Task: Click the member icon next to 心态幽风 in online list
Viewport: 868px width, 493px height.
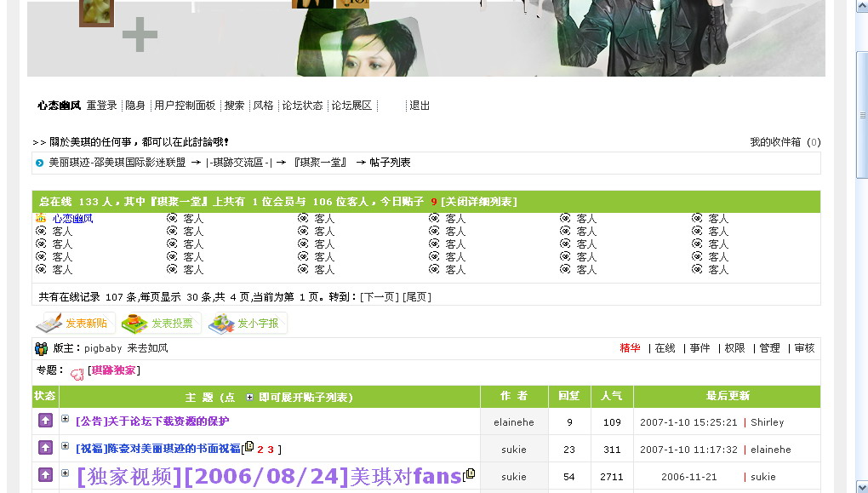Action: pyautogui.click(x=41, y=219)
